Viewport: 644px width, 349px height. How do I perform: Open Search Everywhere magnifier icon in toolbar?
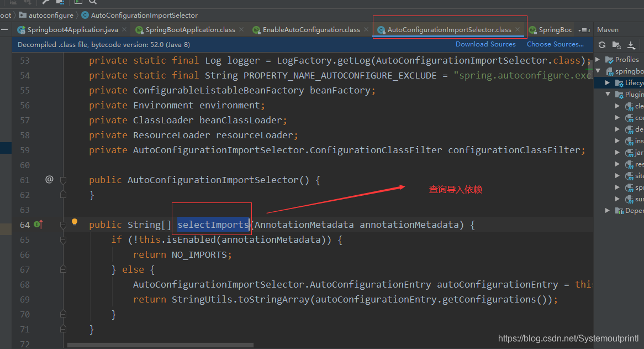pyautogui.click(x=93, y=2)
